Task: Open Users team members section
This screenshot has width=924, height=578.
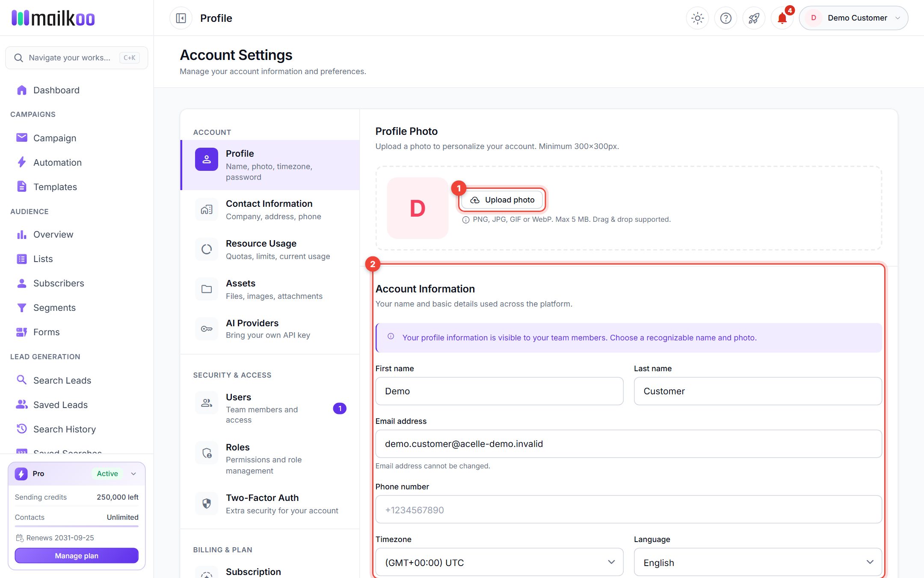Action: 270,408
